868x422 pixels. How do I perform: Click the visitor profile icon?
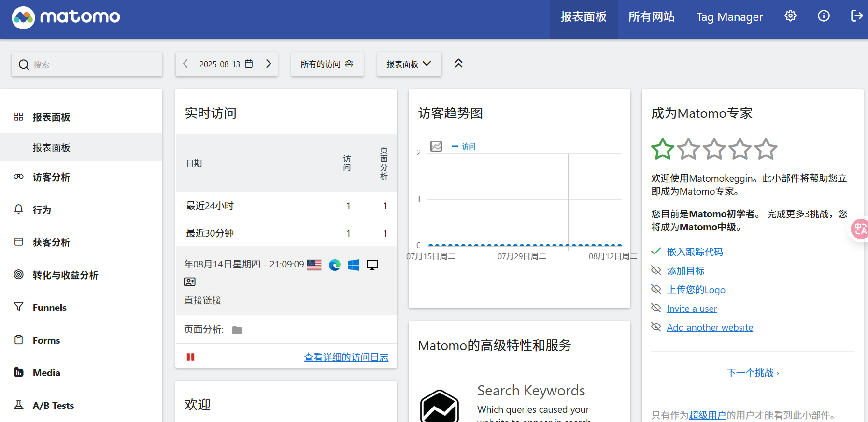pos(190,282)
